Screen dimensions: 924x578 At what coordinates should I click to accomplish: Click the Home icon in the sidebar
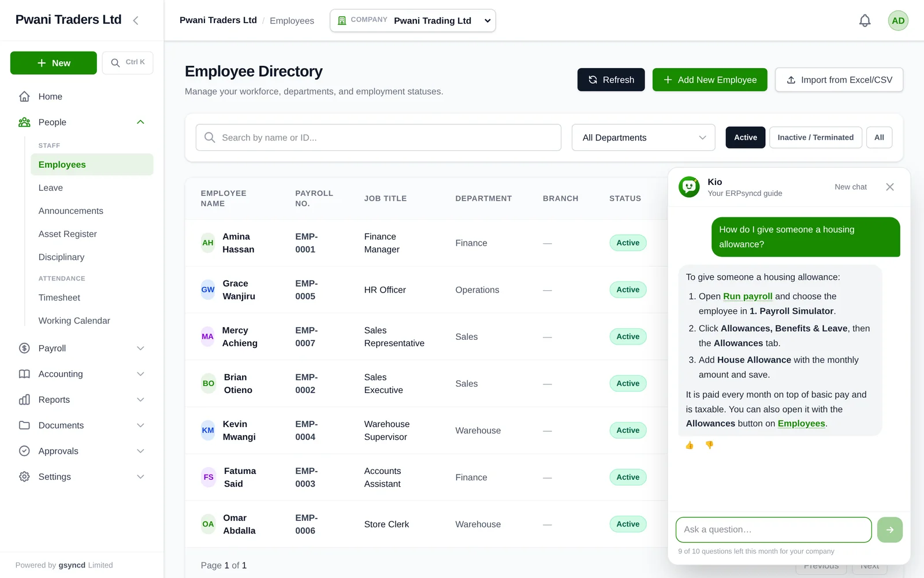pyautogui.click(x=24, y=97)
